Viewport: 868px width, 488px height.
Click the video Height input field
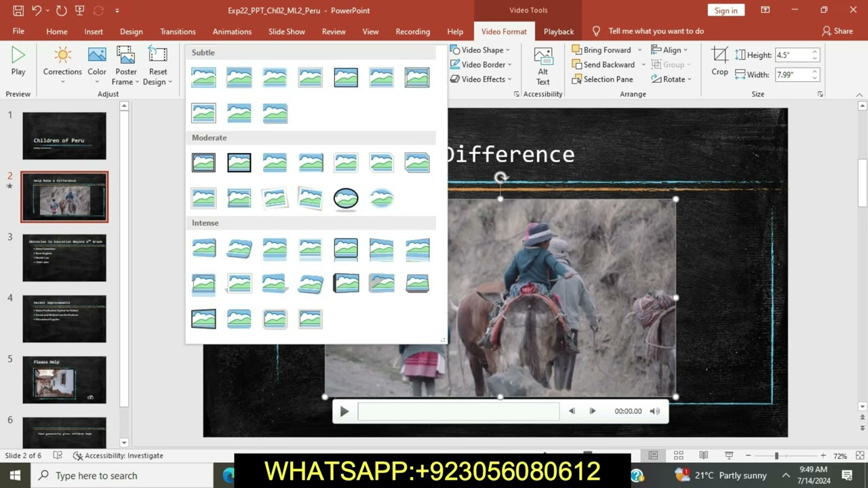coord(792,55)
